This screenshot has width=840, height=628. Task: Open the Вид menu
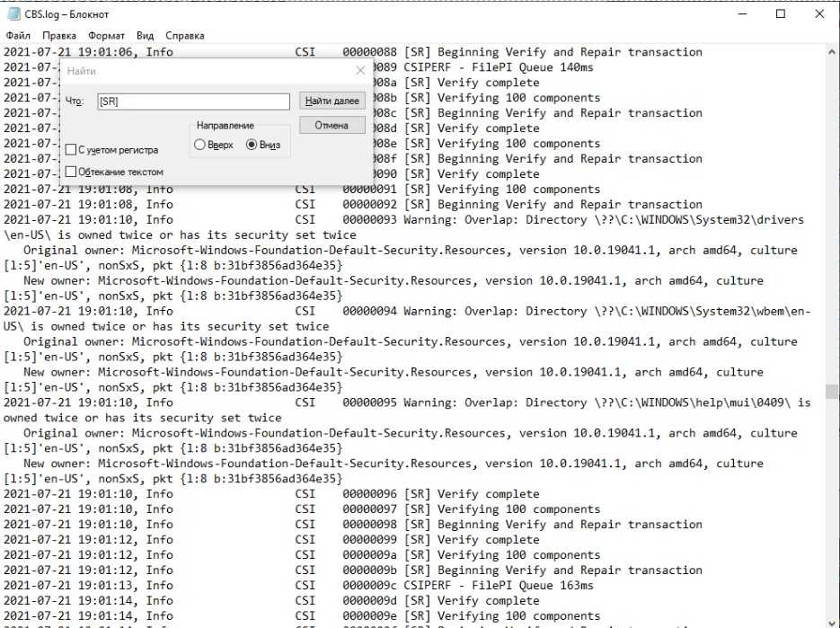point(146,36)
